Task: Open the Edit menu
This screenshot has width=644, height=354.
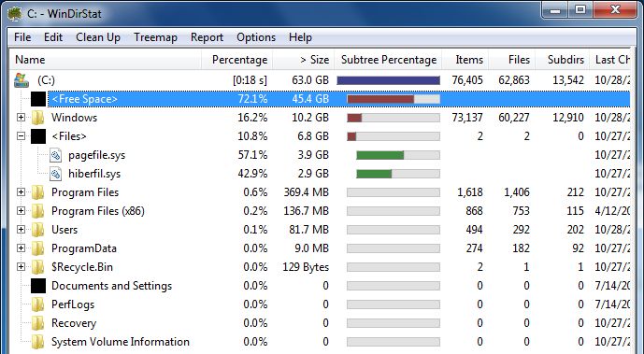Action: tap(53, 37)
